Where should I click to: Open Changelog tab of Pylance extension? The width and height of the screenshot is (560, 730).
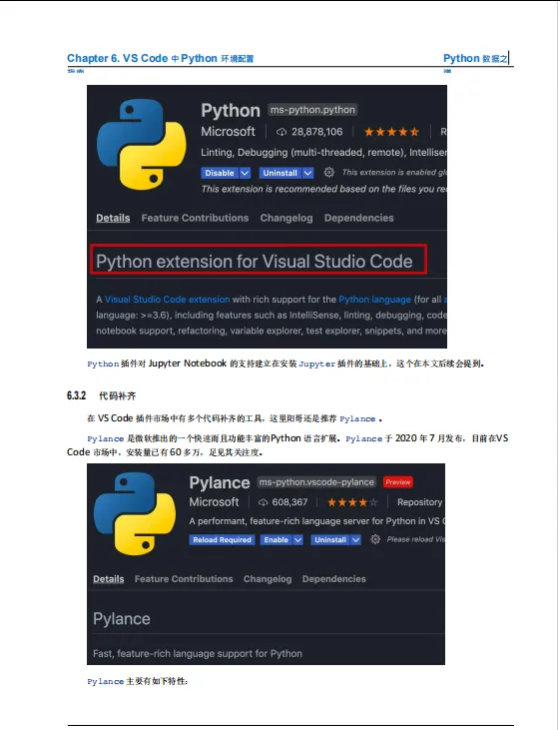pos(268,578)
